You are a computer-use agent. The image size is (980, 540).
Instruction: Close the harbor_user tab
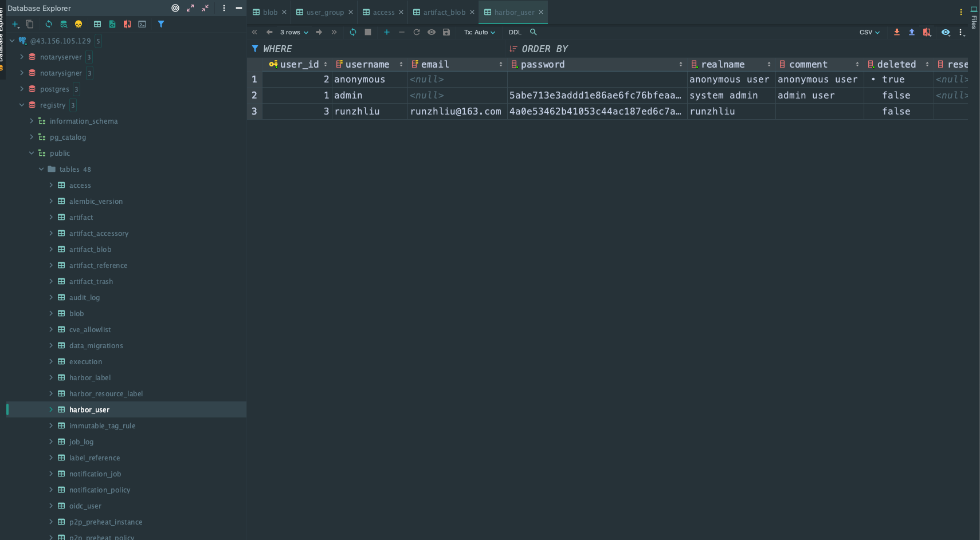click(x=541, y=12)
